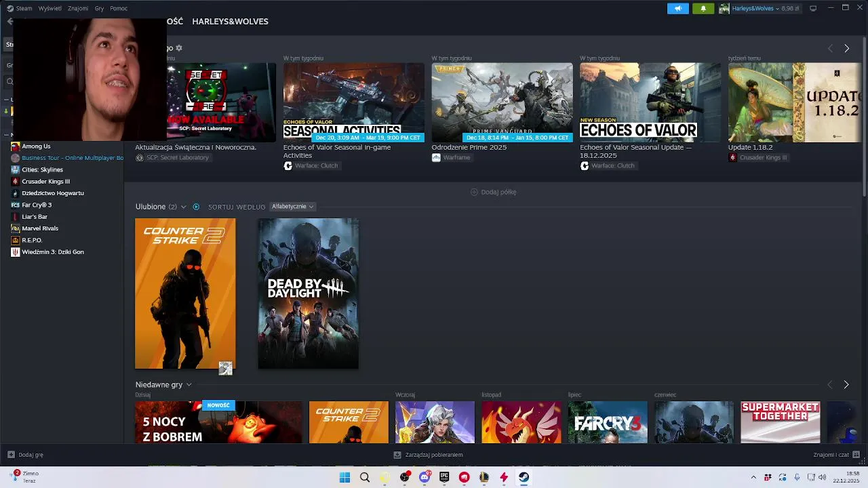Open the Echoes of Valor Seasonal Update news title
Image resolution: width=868 pixels, height=488 pixels.
(636, 151)
